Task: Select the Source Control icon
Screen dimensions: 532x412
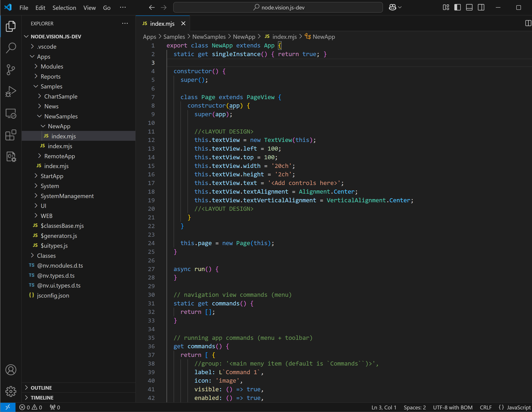Action: (11, 70)
